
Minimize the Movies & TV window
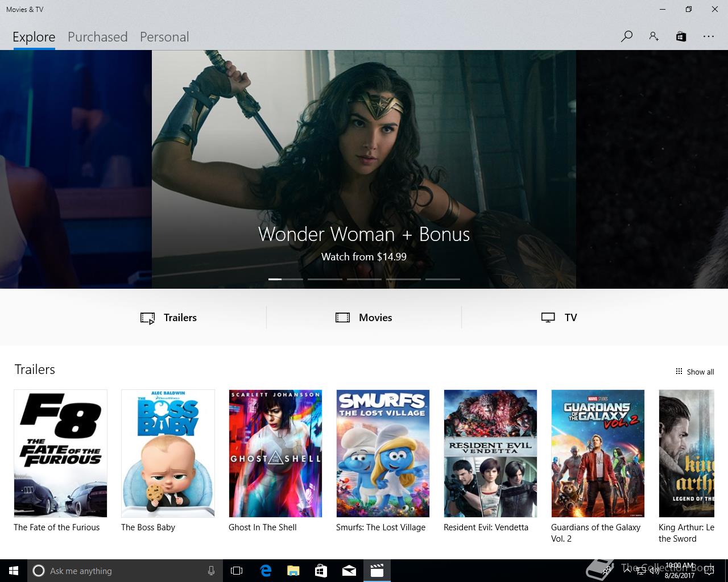pyautogui.click(x=663, y=9)
